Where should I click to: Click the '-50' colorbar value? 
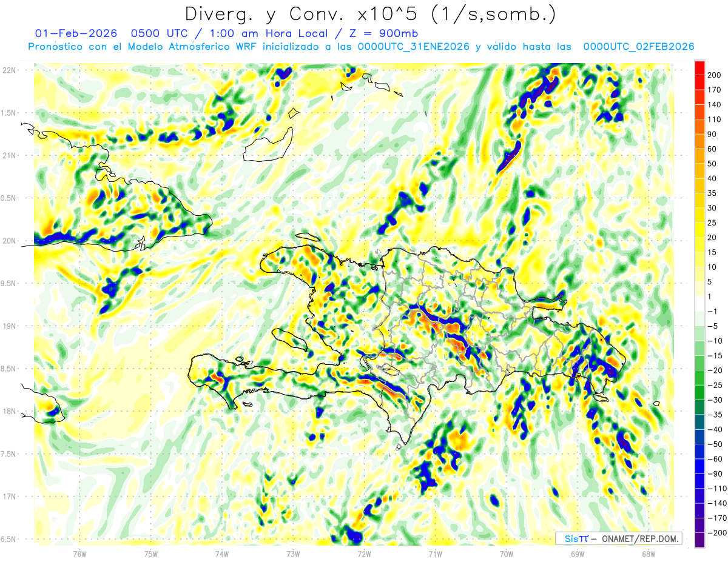[x=715, y=444]
